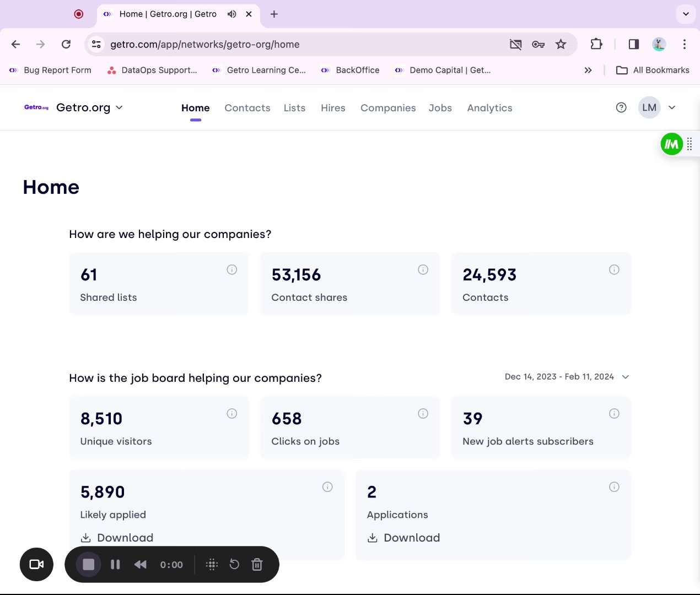Click the help question mark icon
This screenshot has width=700, height=595.
[621, 107]
